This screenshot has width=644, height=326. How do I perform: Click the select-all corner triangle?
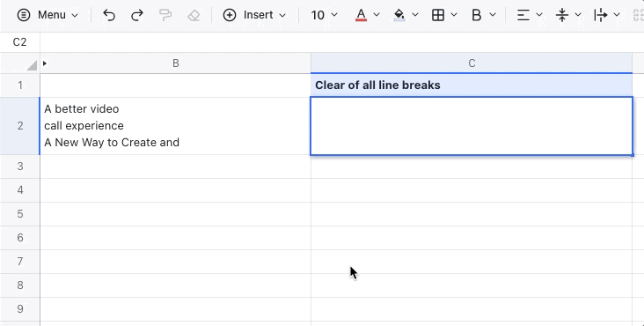(x=32, y=65)
